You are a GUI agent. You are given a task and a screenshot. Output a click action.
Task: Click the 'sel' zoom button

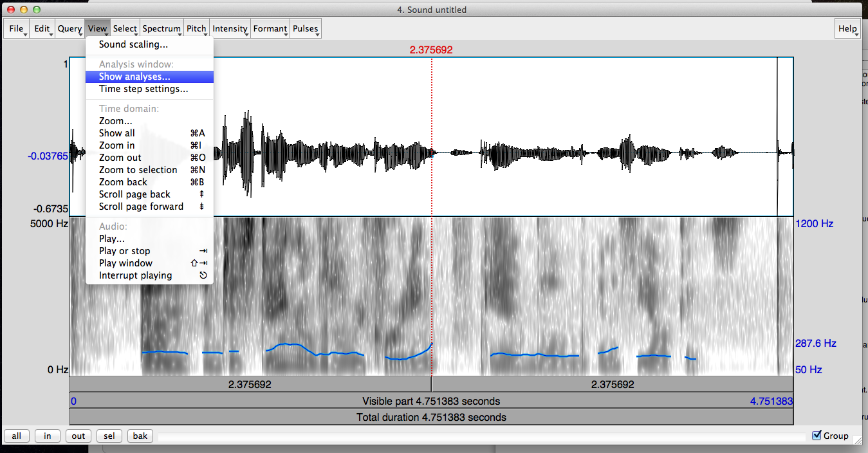coord(109,436)
